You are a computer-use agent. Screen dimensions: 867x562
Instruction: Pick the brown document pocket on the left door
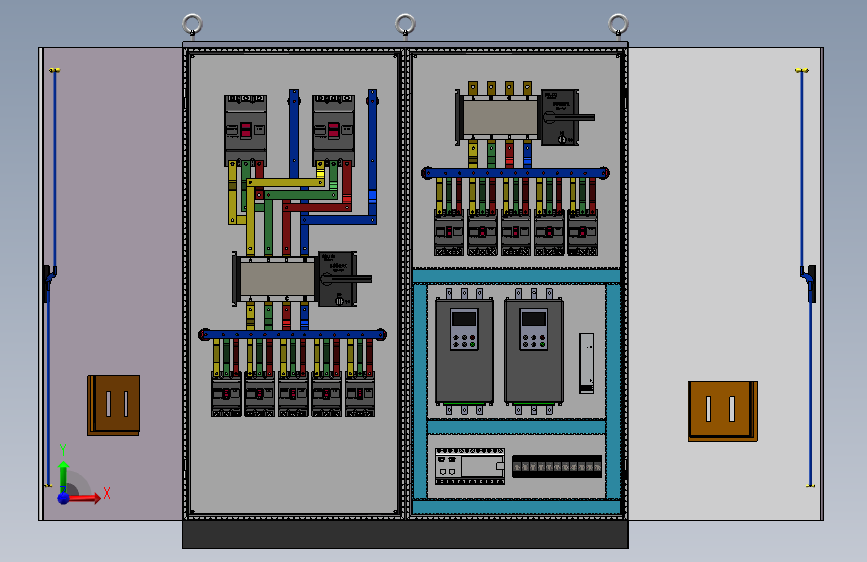[113, 405]
